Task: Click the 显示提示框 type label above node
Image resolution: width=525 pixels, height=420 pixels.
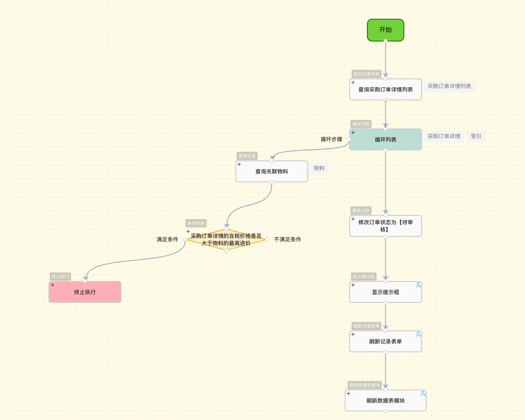Action: [x=364, y=277]
